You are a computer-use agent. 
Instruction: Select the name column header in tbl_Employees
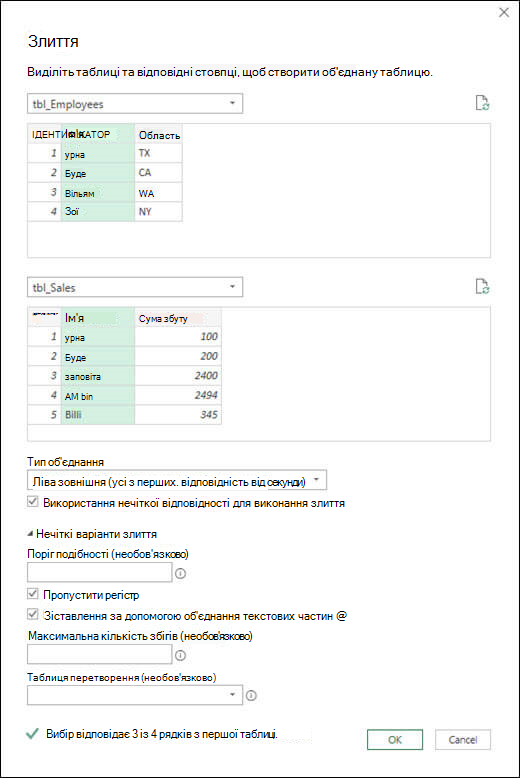click(x=98, y=134)
